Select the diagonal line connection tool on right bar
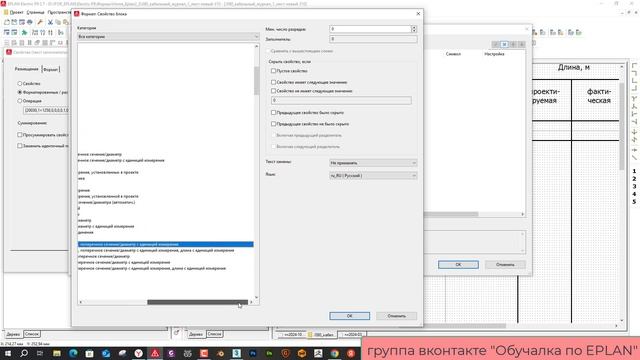 (634, 158)
